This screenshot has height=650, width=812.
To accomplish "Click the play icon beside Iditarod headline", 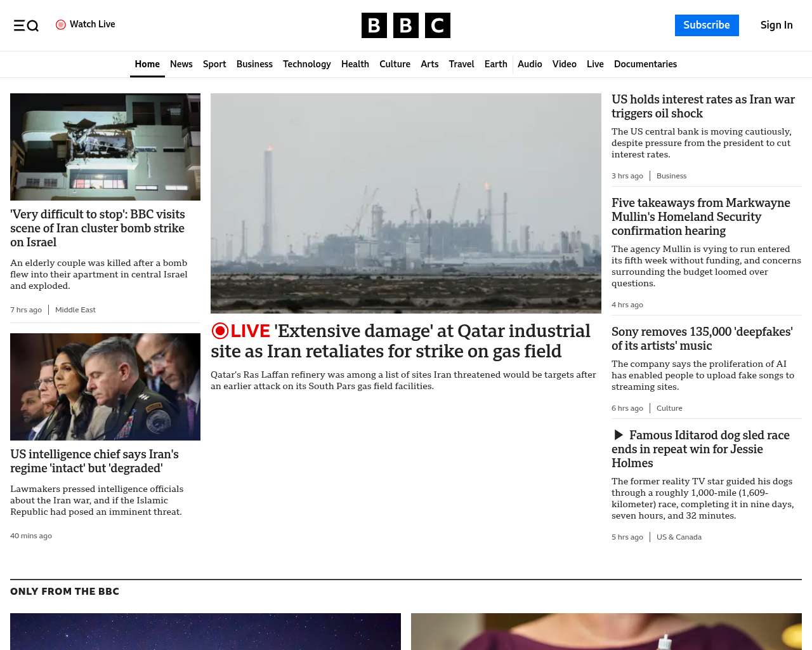I will point(619,435).
